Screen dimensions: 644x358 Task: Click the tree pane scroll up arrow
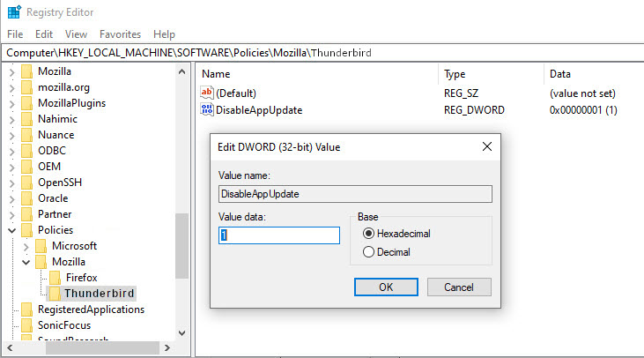point(182,72)
